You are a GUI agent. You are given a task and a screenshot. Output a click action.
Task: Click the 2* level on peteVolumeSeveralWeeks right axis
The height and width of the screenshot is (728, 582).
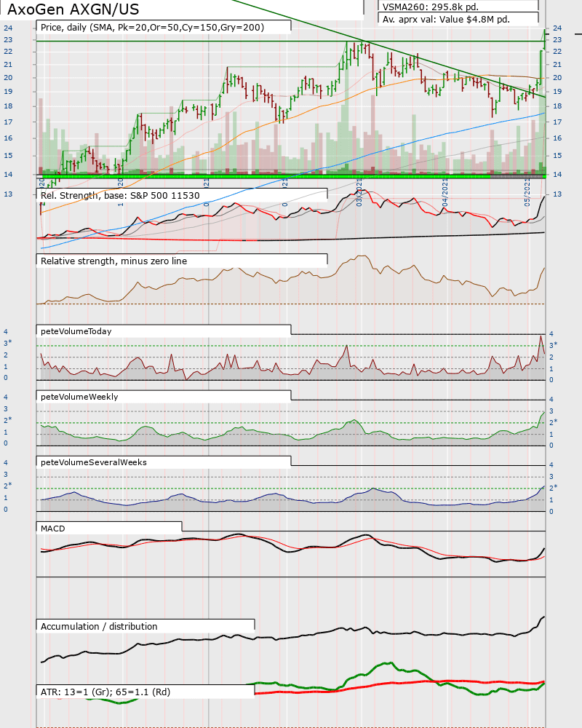tap(553, 488)
